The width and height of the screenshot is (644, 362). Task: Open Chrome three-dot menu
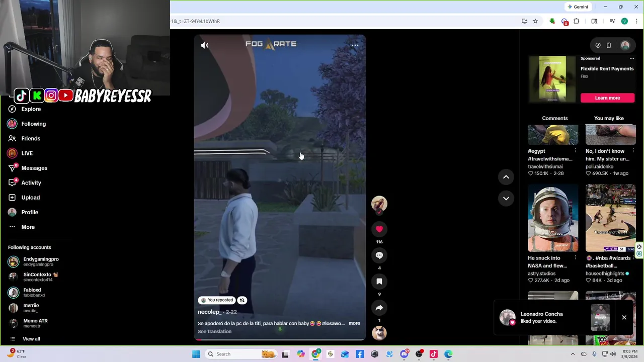point(636,21)
